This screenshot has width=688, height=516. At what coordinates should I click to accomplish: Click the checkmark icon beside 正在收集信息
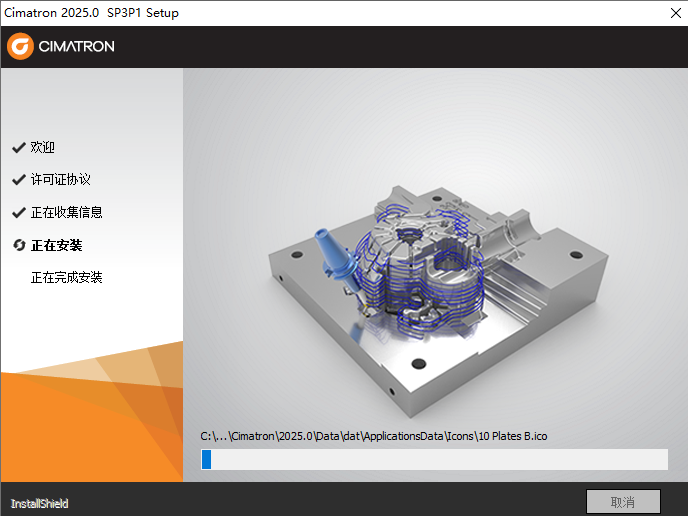[18, 213]
